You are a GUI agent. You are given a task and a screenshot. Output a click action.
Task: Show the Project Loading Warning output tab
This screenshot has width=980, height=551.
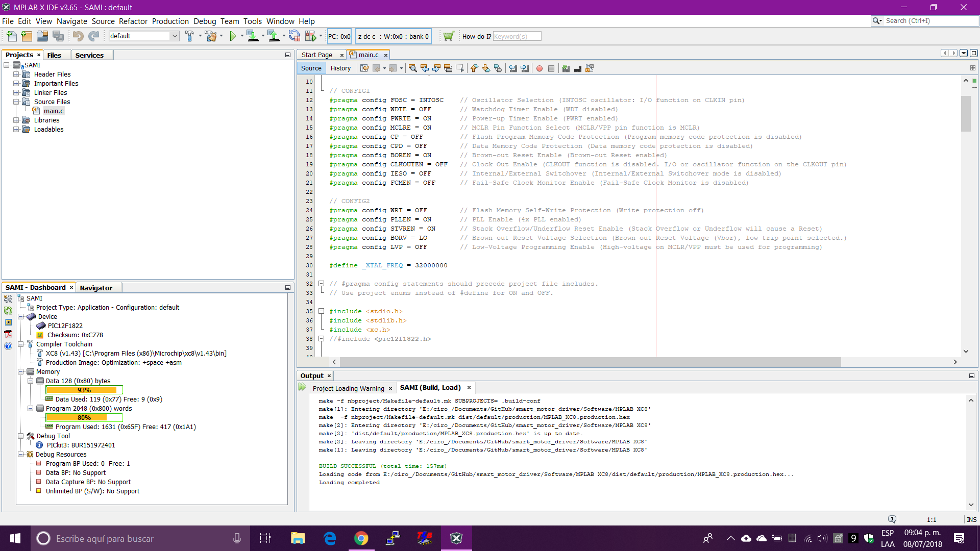point(349,388)
